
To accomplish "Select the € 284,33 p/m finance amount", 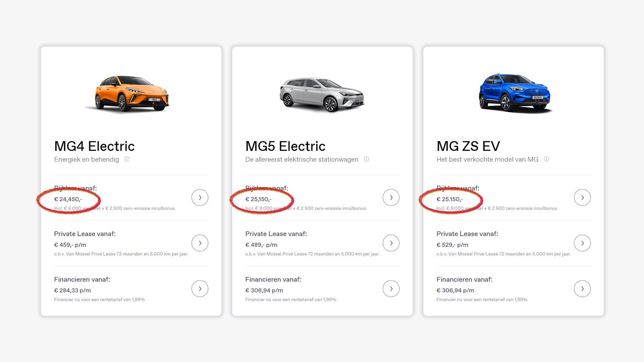I will tap(72, 290).
